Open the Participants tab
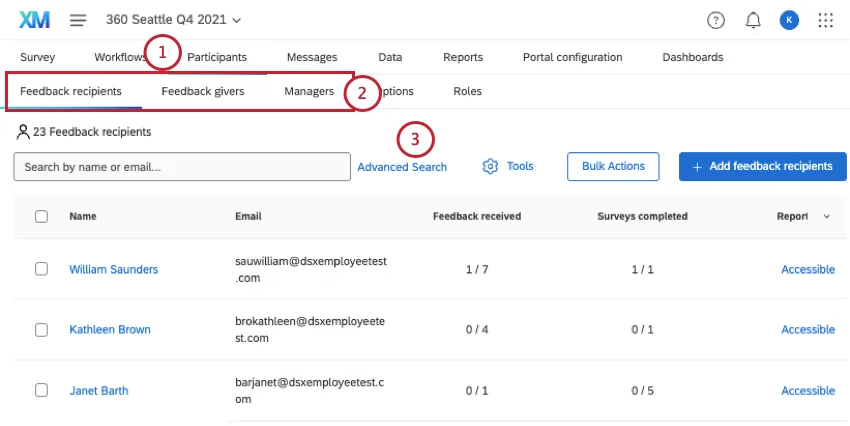Viewport: 850px width, 426px height. 217,57
